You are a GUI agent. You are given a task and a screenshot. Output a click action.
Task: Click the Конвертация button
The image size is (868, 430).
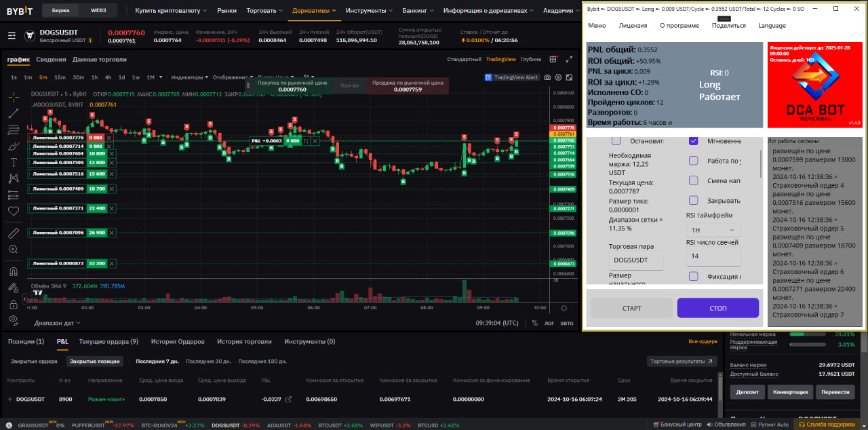[790, 392]
